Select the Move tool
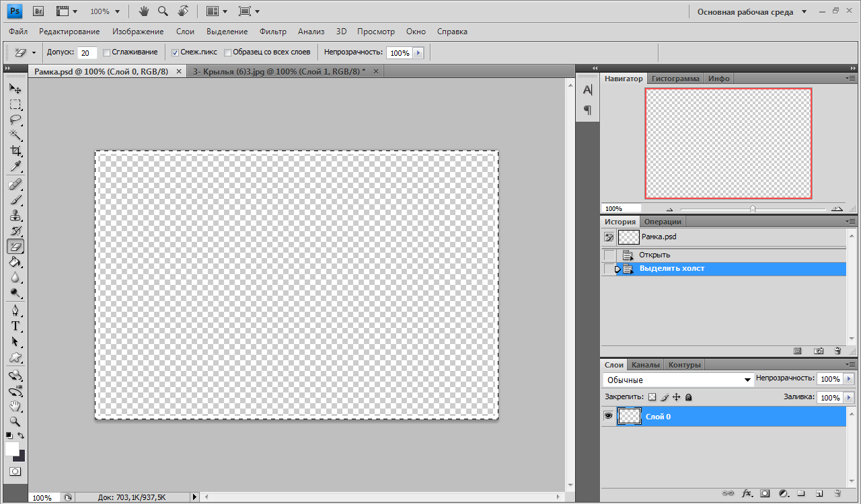The height and width of the screenshot is (504, 861). point(15,89)
